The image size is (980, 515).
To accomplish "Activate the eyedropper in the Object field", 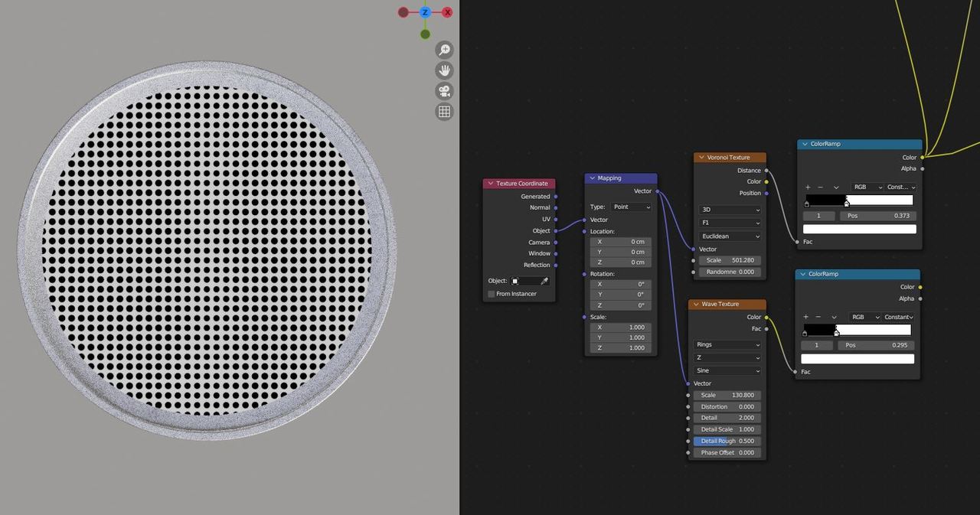I will click(544, 280).
